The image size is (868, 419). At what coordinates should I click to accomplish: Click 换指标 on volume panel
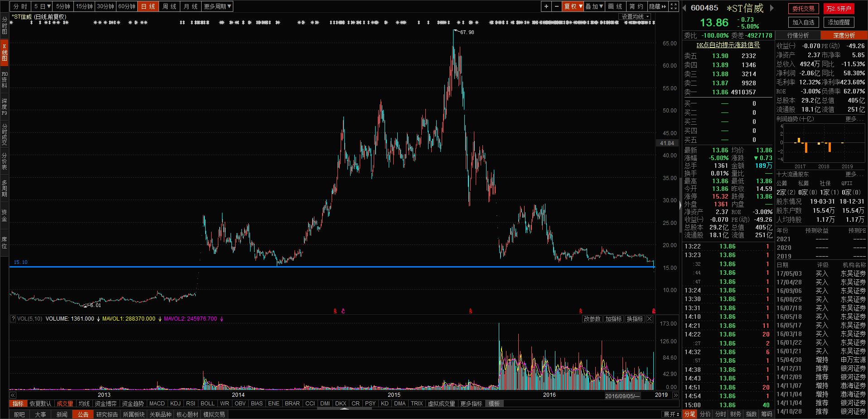tap(635, 319)
